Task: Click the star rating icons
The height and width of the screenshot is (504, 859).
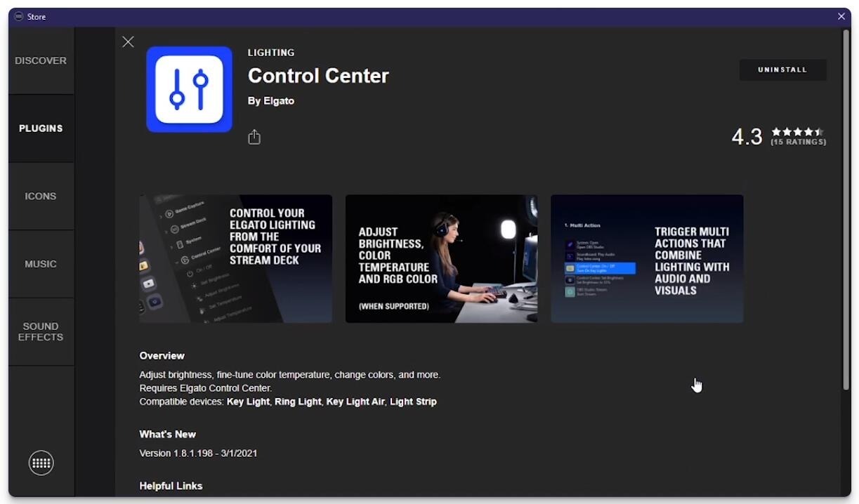Action: [797, 131]
